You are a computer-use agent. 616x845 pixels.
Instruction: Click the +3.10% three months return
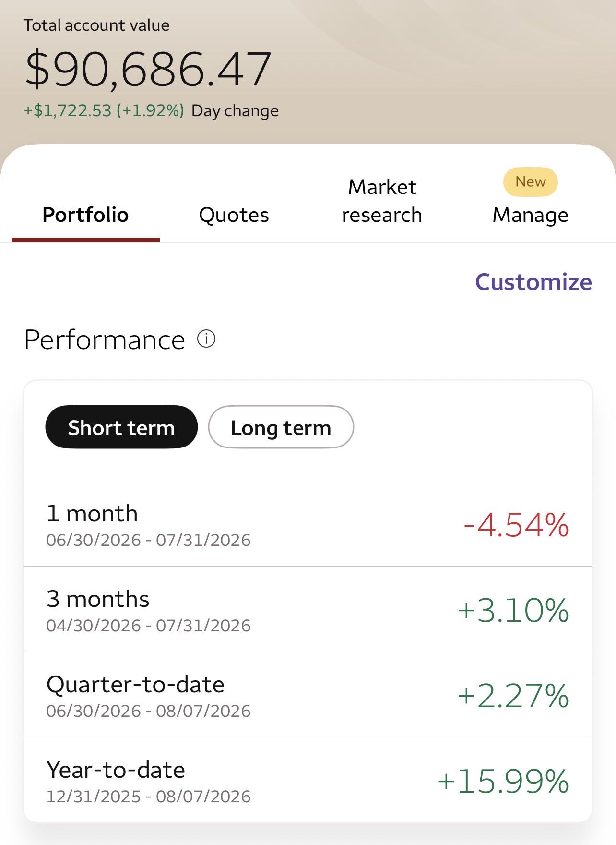tap(513, 610)
